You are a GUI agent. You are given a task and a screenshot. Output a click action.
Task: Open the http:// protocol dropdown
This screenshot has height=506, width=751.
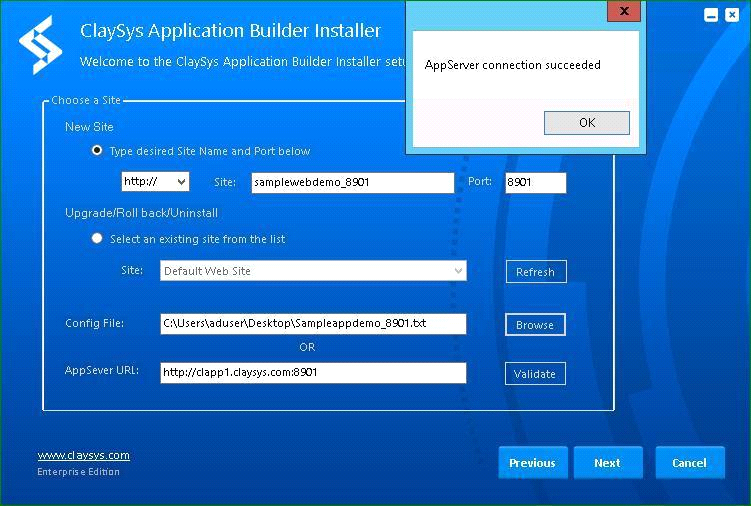click(155, 182)
